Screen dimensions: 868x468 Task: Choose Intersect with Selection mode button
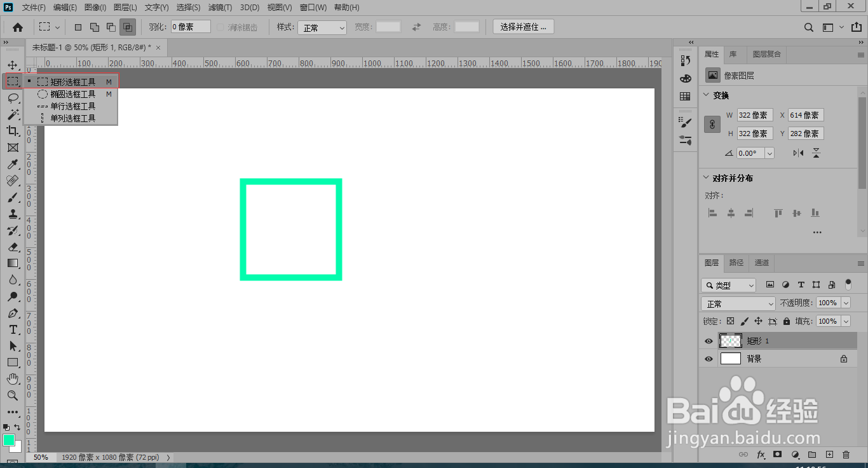128,27
